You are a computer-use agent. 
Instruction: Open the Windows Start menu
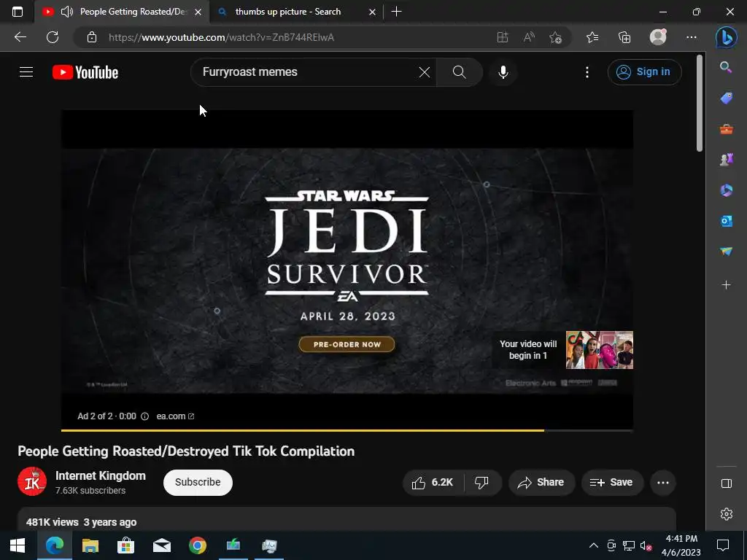click(18, 545)
